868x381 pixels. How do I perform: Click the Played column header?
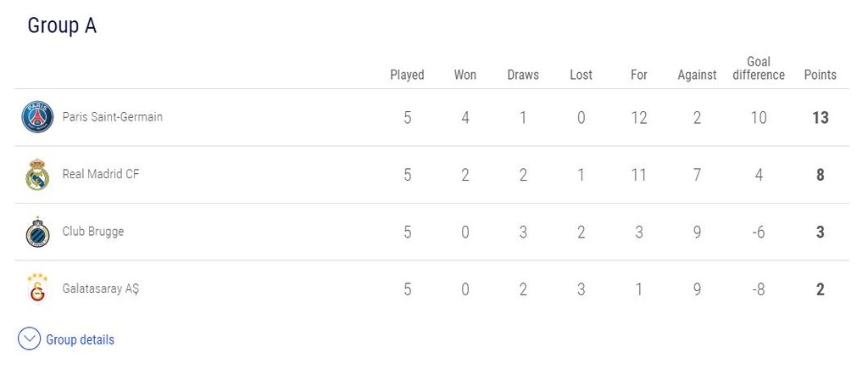coord(407,75)
